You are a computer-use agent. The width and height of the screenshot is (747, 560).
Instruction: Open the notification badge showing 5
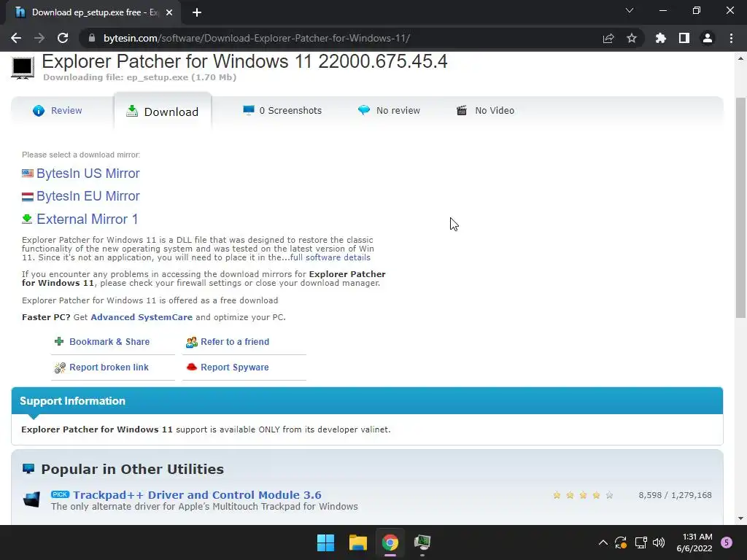[727, 542]
